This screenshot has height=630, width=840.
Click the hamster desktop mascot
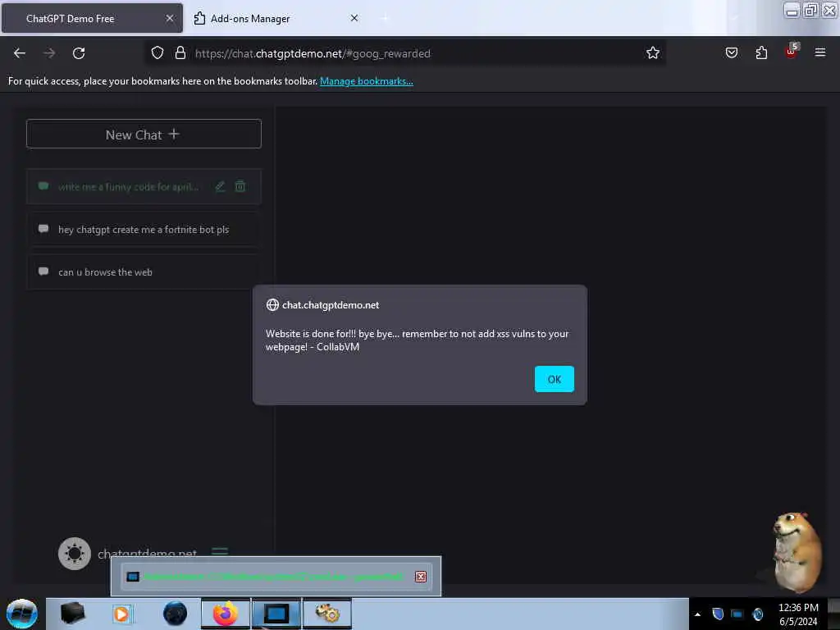797,552
